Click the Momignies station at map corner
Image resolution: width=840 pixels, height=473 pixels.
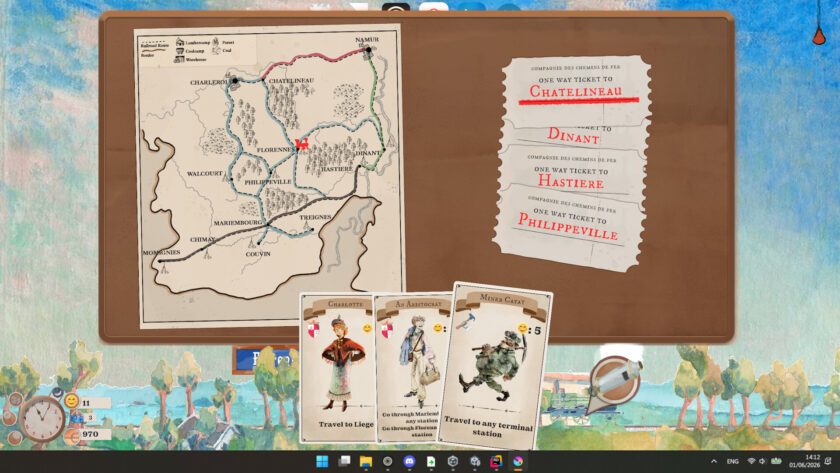point(159,261)
